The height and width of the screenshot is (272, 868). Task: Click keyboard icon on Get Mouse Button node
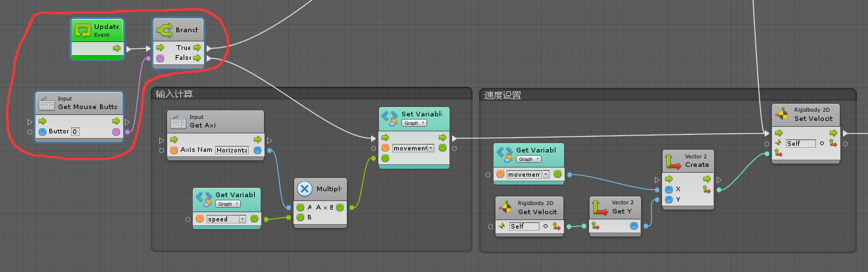click(x=47, y=103)
